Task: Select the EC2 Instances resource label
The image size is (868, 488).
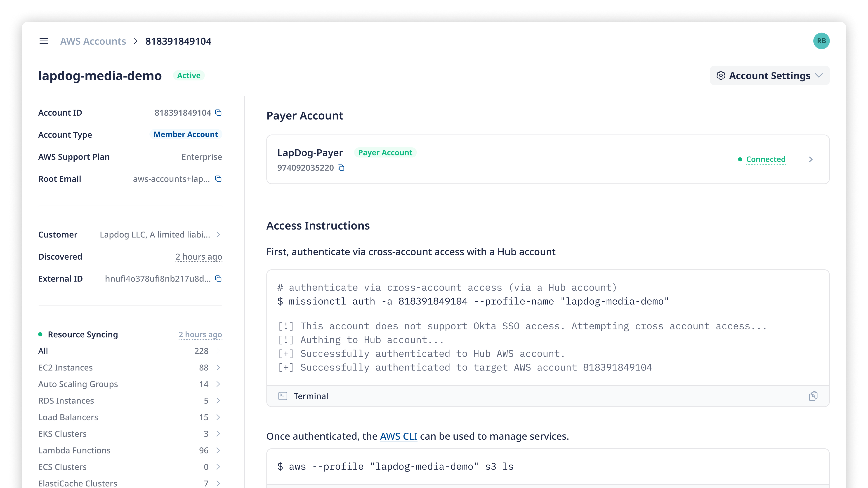Action: (65, 367)
